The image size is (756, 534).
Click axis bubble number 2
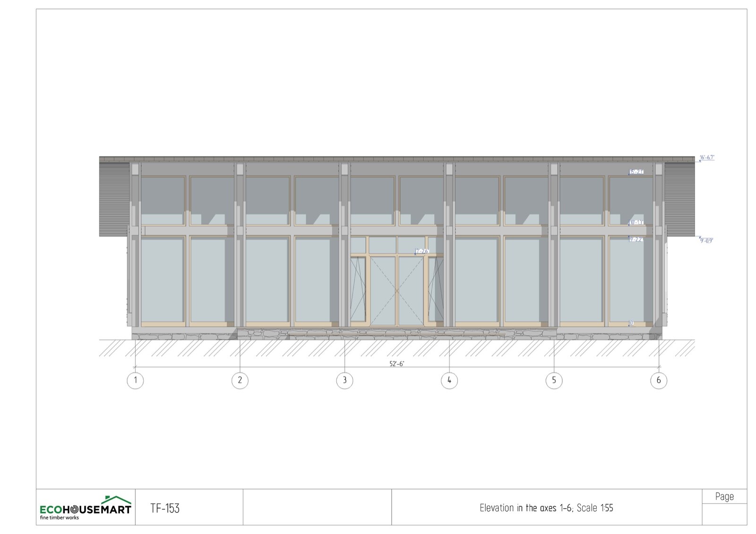pyautogui.click(x=240, y=380)
